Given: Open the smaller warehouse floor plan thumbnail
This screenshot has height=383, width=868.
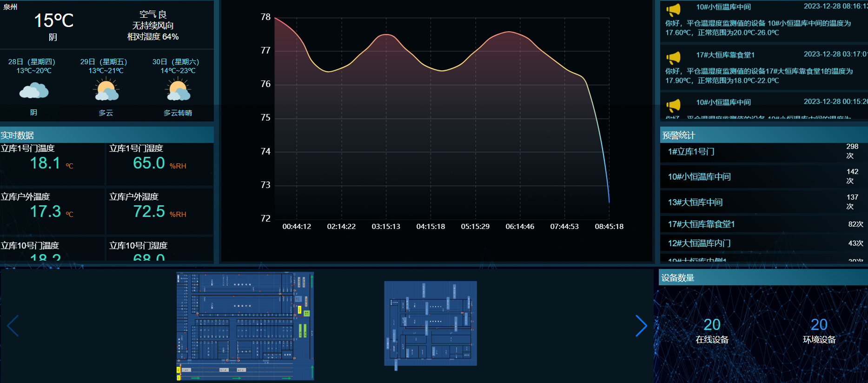Looking at the screenshot, I should (x=431, y=324).
